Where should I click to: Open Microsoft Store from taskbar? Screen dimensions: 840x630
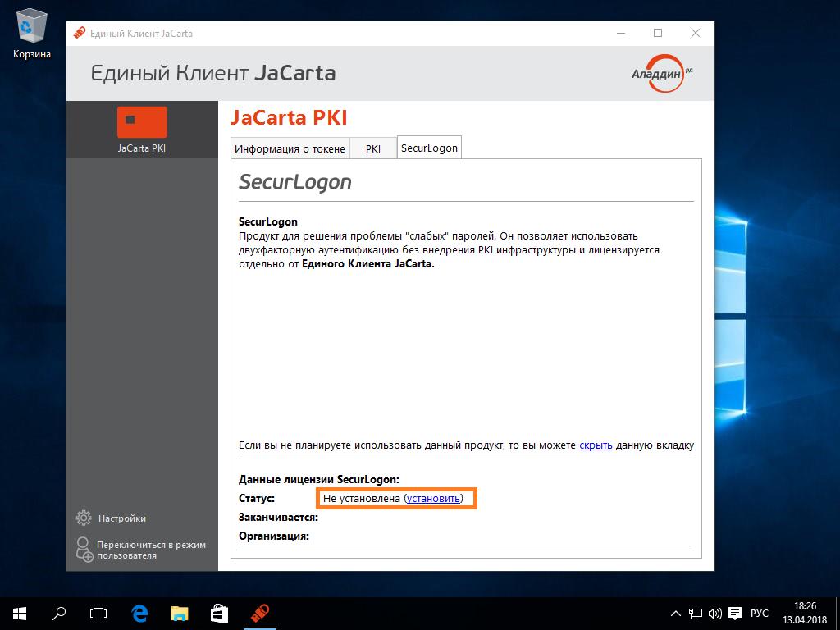pos(220,614)
